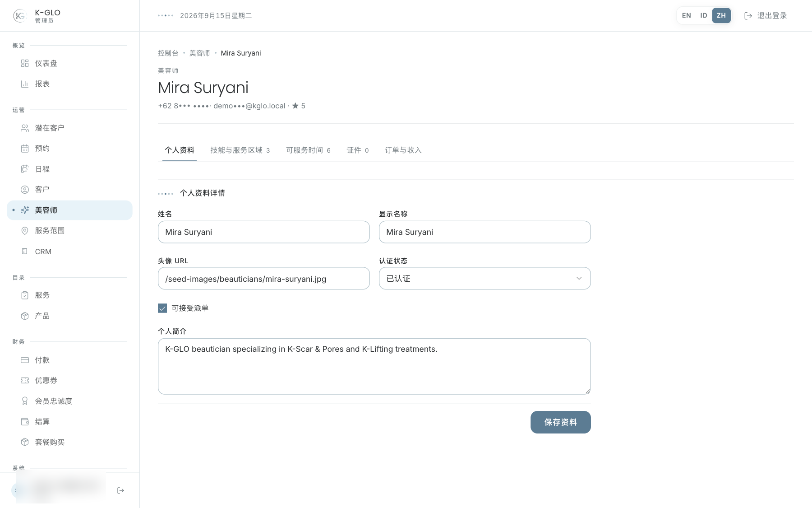
Task: Switch language to ID
Action: point(703,15)
